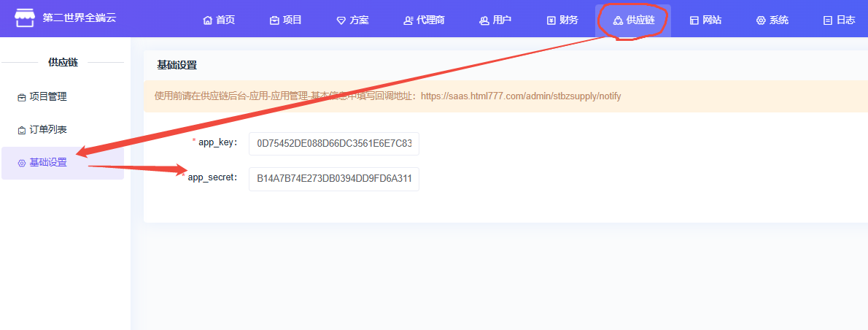
Task: Click the finance icon beside 财务
Action: [551, 20]
